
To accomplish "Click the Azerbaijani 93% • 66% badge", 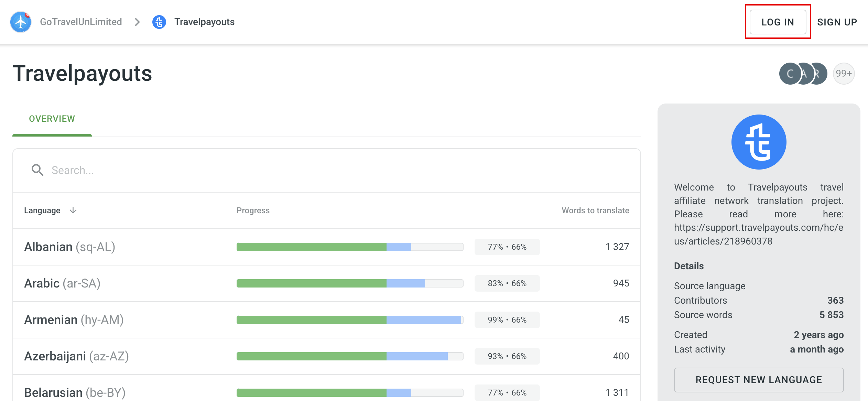I will click(507, 356).
